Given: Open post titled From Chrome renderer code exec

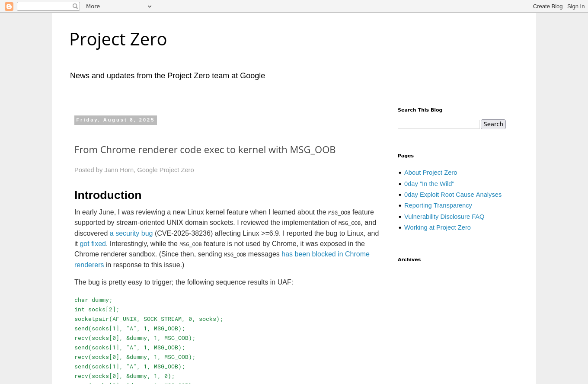Looking at the screenshot, I should (x=205, y=150).
